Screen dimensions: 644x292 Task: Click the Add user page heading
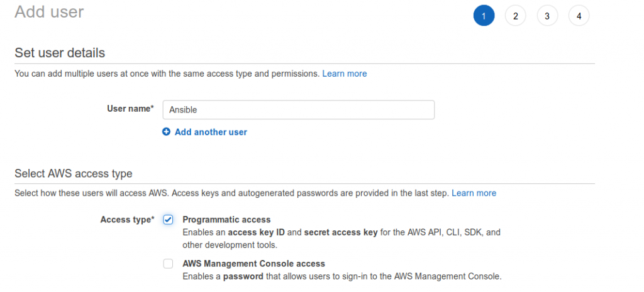pyautogui.click(x=49, y=11)
